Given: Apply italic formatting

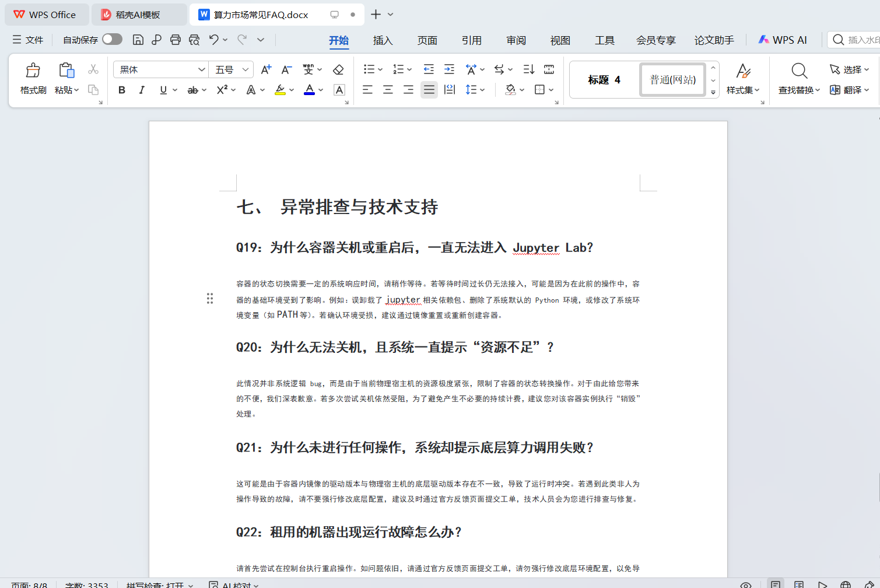Looking at the screenshot, I should tap(142, 90).
